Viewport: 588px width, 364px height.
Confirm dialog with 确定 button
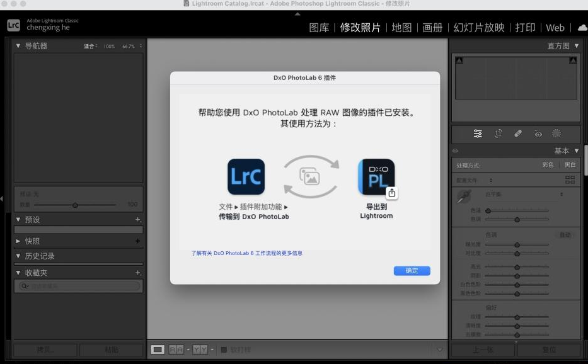pyautogui.click(x=412, y=271)
